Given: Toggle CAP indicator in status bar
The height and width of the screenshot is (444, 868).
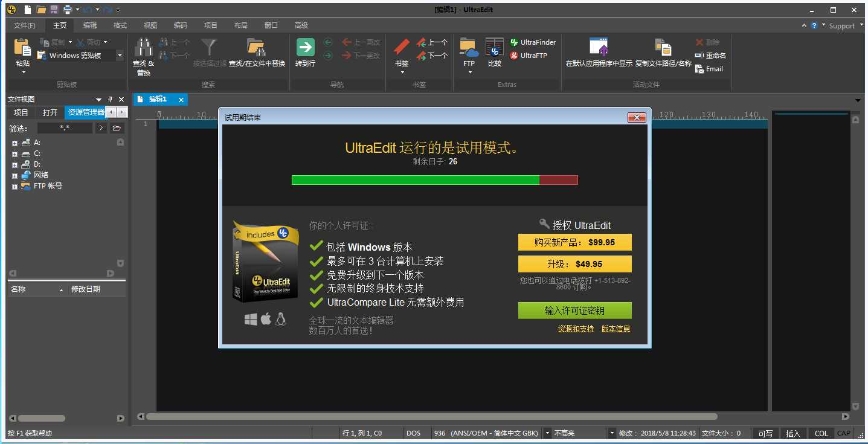Looking at the screenshot, I should [844, 433].
